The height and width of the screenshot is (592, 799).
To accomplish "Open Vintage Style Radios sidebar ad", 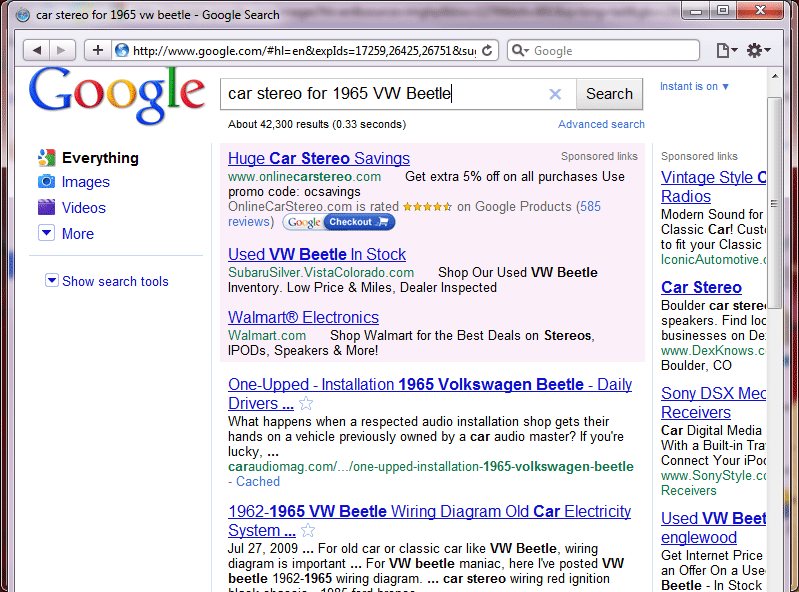I will [713, 186].
